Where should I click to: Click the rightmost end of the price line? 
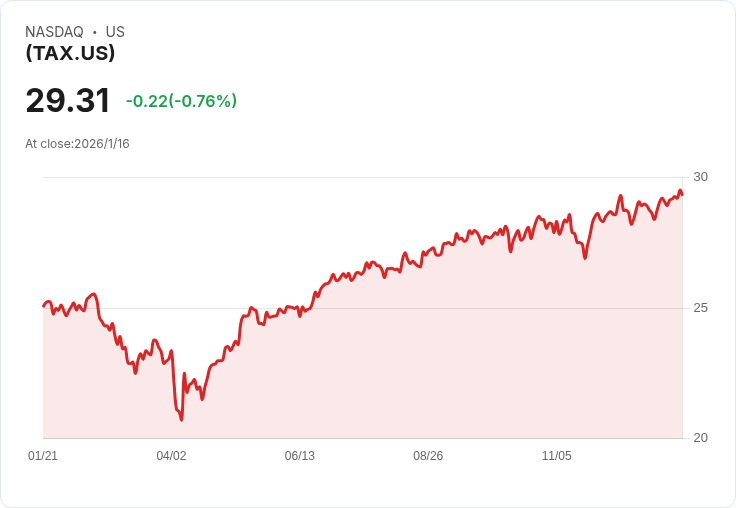682,194
